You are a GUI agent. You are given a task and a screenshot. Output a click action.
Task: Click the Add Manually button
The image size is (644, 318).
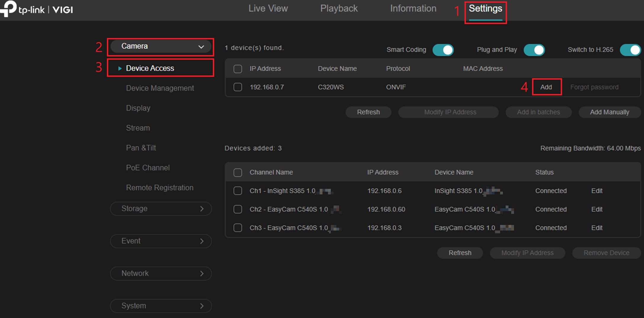coord(610,112)
